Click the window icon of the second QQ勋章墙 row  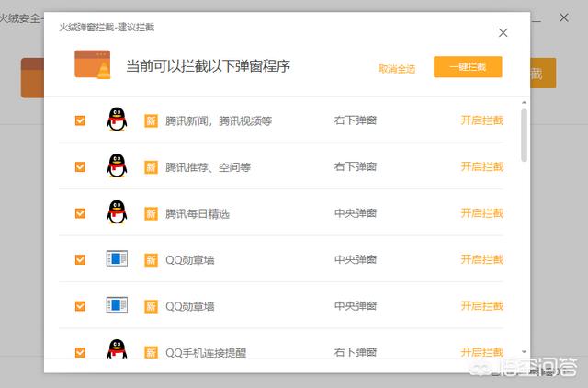pyautogui.click(x=117, y=305)
